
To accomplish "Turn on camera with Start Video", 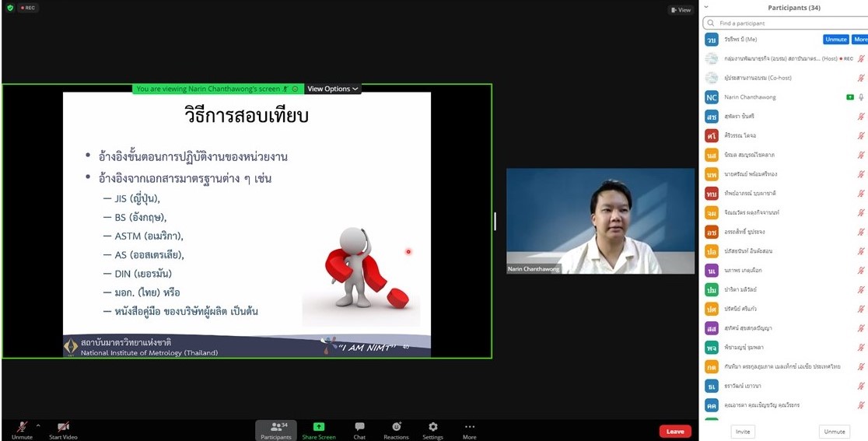I will point(64,430).
